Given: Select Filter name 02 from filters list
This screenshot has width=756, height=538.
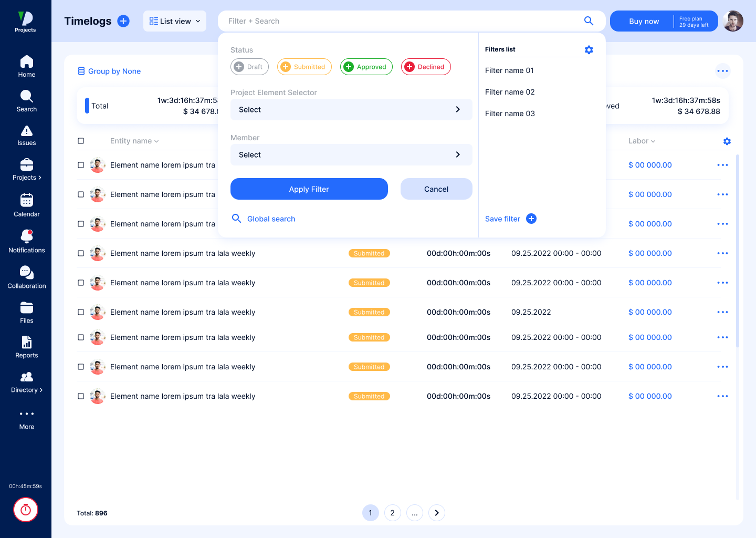Looking at the screenshot, I should (x=510, y=92).
